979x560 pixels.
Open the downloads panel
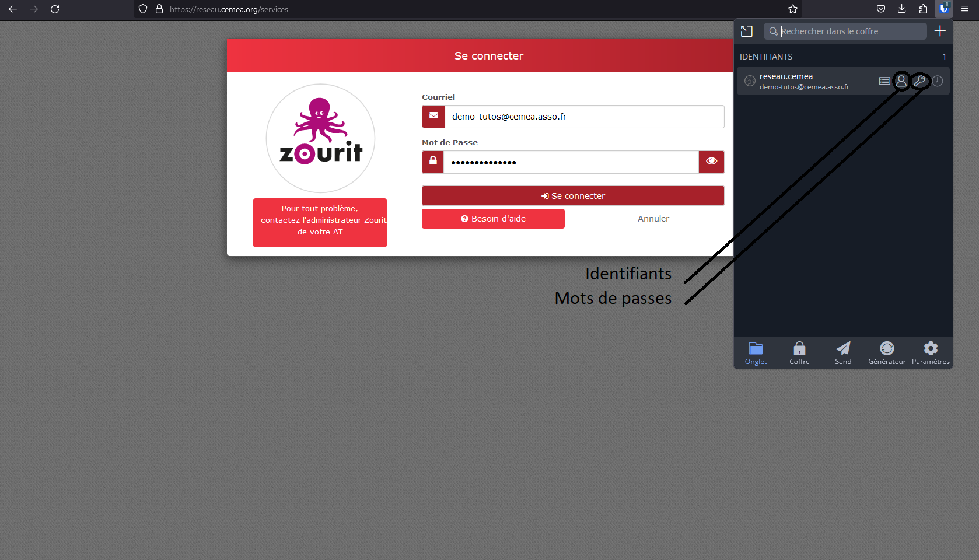(902, 9)
